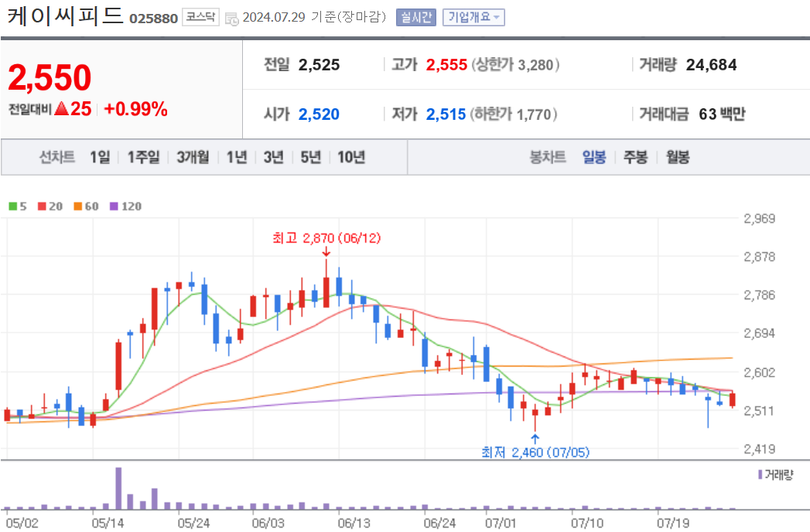Click the 최고 2,870 high marker
This screenshot has width=810, height=532.
[x=326, y=238]
